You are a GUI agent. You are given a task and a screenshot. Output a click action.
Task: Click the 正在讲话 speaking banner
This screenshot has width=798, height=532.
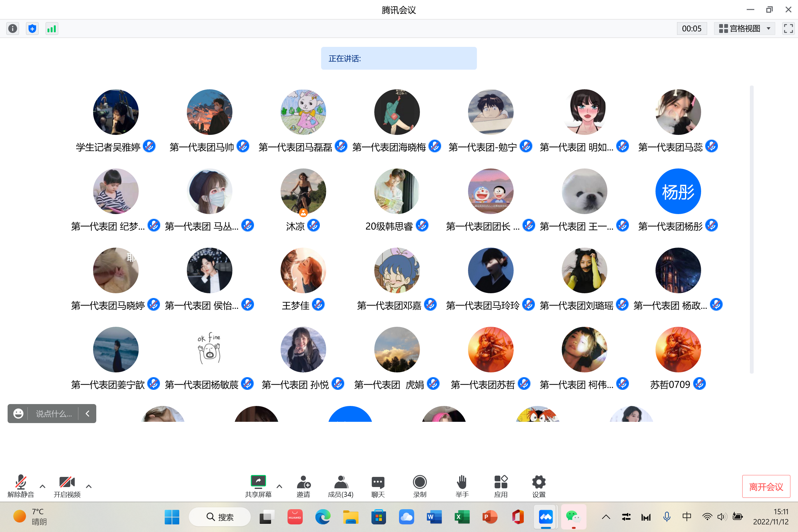399,58
